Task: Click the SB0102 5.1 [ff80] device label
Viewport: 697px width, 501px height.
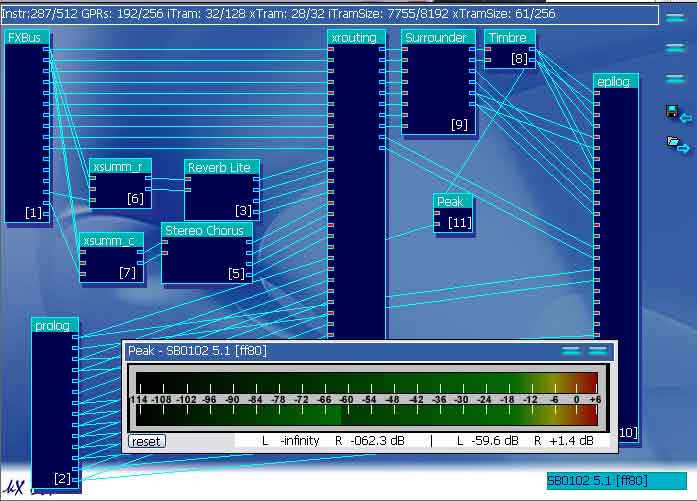Action: tap(616, 481)
